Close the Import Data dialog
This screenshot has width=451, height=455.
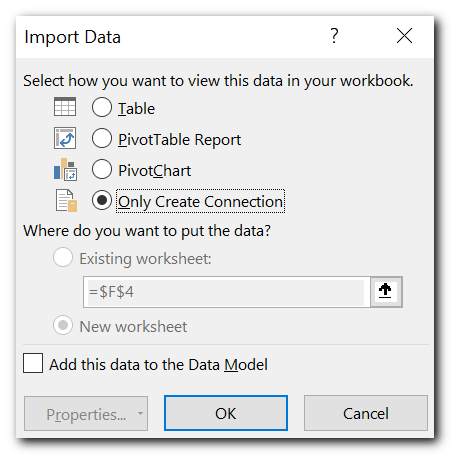click(x=404, y=36)
